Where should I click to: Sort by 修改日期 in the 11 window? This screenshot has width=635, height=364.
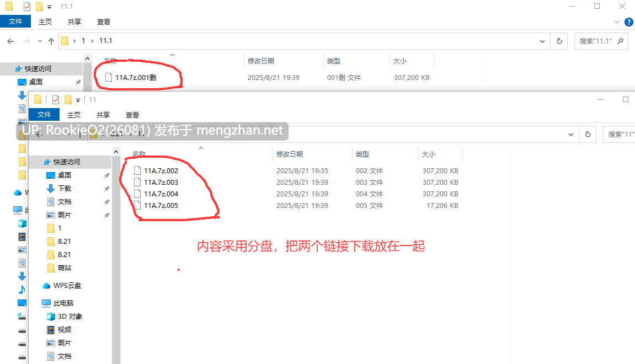point(290,154)
